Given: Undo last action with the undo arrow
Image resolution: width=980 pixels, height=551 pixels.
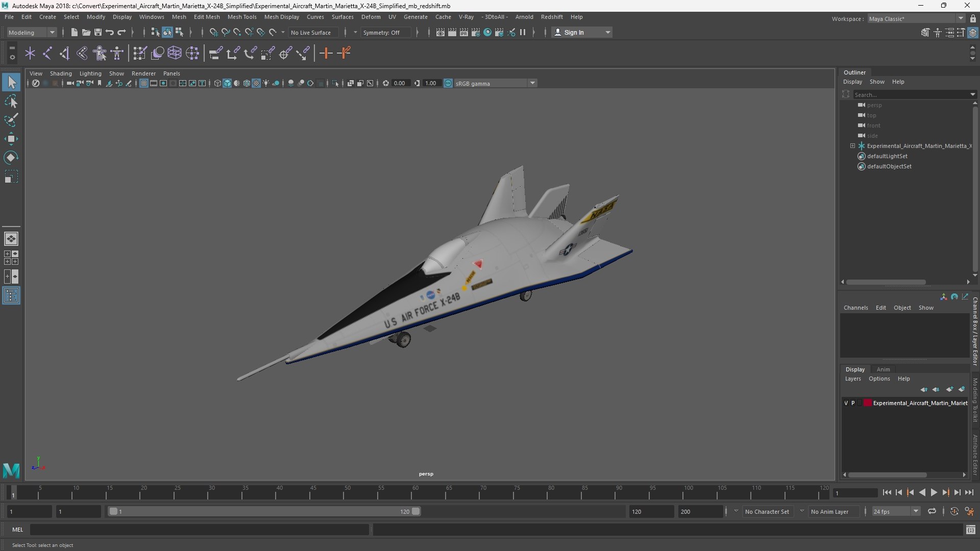Looking at the screenshot, I should 110,32.
